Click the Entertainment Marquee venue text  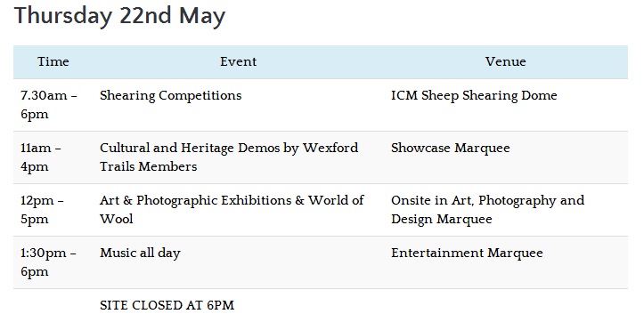click(467, 254)
